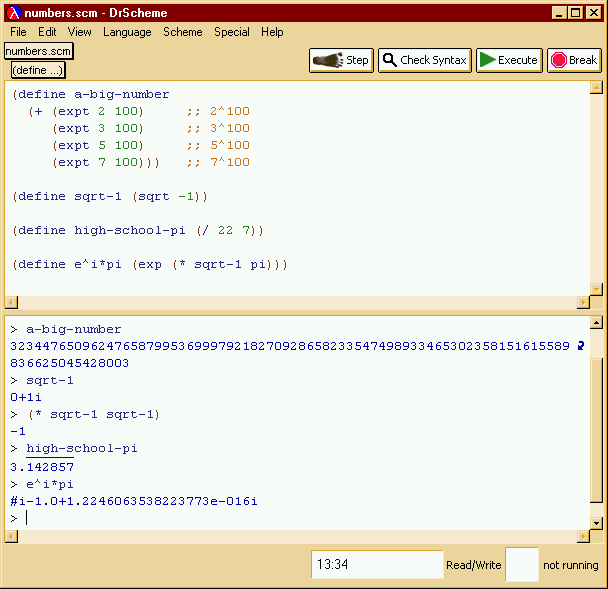Image resolution: width=608 pixels, height=589 pixels.
Task: Click definitions pane right scroll arrow
Action: click(583, 302)
